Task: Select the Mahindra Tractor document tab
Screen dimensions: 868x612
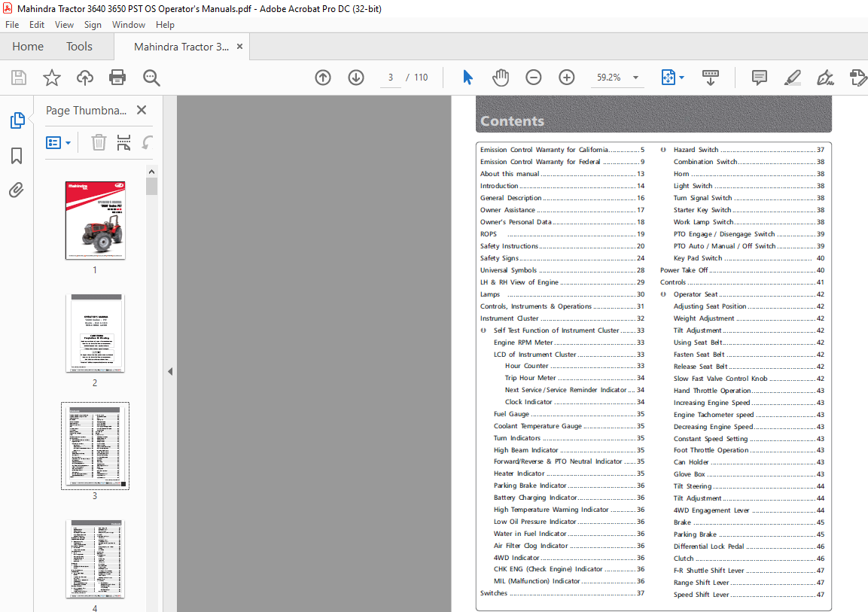Action: pyautogui.click(x=181, y=47)
